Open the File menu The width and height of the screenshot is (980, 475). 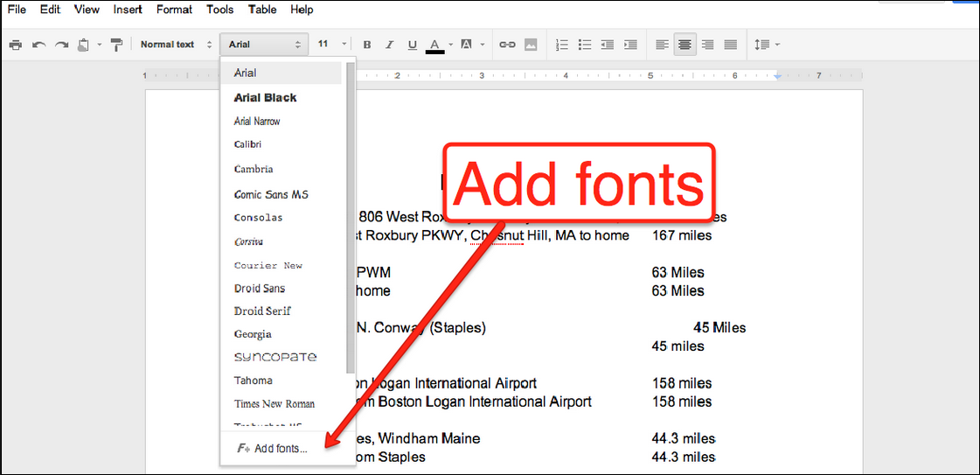click(17, 10)
